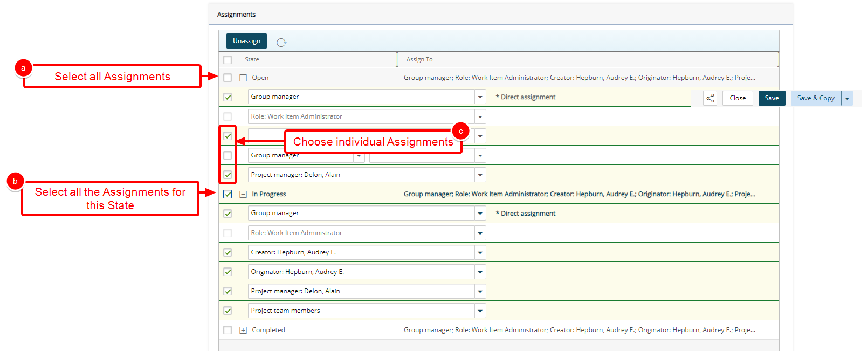Image resolution: width=868 pixels, height=351 pixels.
Task: Check the Open state row checkbox
Action: [x=228, y=78]
